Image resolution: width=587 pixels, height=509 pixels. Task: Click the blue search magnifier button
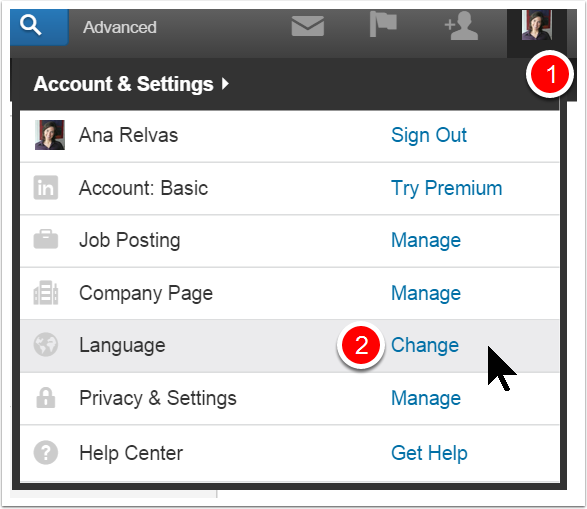pos(39,27)
